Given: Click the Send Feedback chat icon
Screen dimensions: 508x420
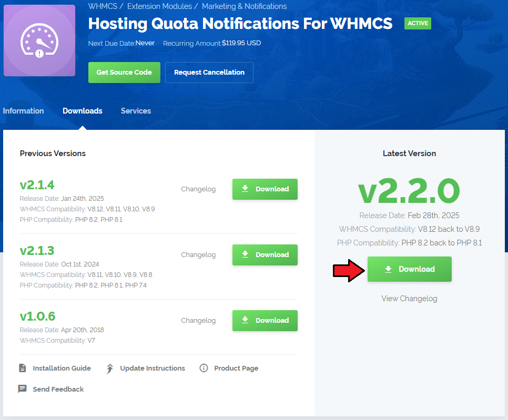Looking at the screenshot, I should click(23, 389).
